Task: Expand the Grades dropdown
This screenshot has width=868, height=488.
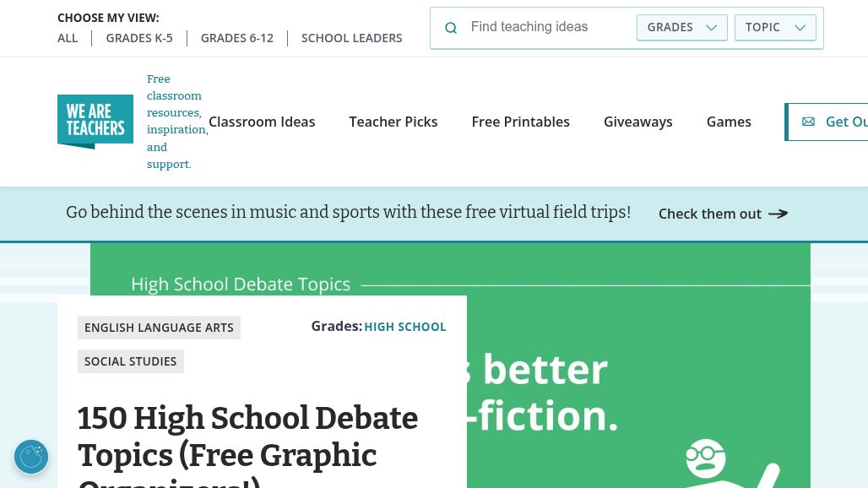Action: tap(681, 27)
